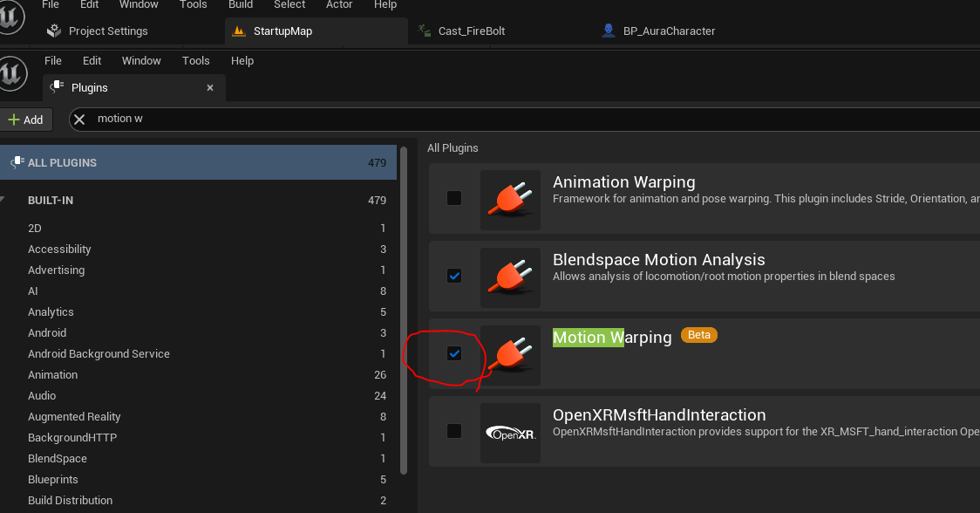Image resolution: width=980 pixels, height=513 pixels.
Task: Select the Accessibility plugin category
Action: point(198,249)
